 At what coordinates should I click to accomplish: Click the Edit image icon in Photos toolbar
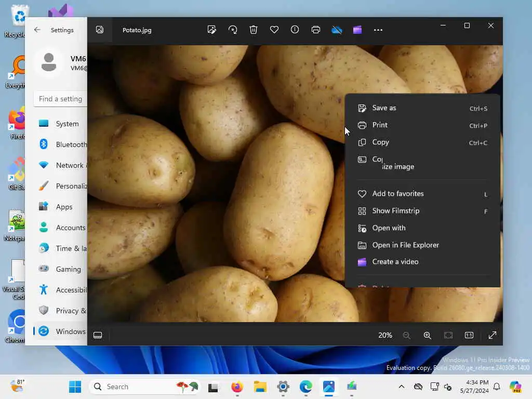point(212,30)
